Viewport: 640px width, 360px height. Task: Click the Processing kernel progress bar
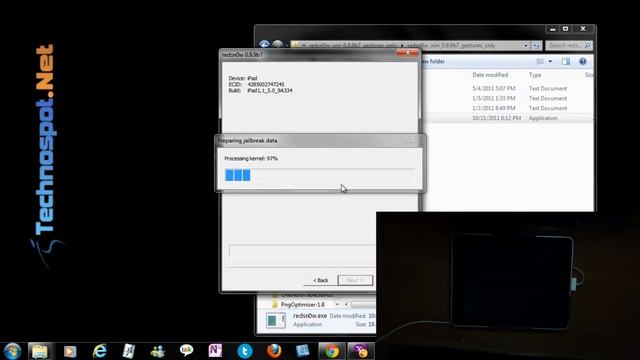point(320,175)
